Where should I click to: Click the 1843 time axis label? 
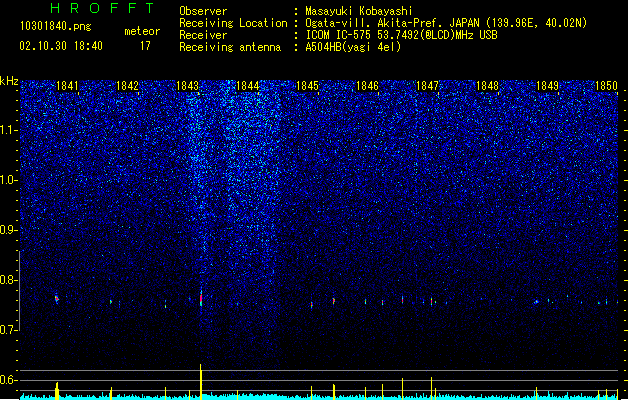coord(187,86)
